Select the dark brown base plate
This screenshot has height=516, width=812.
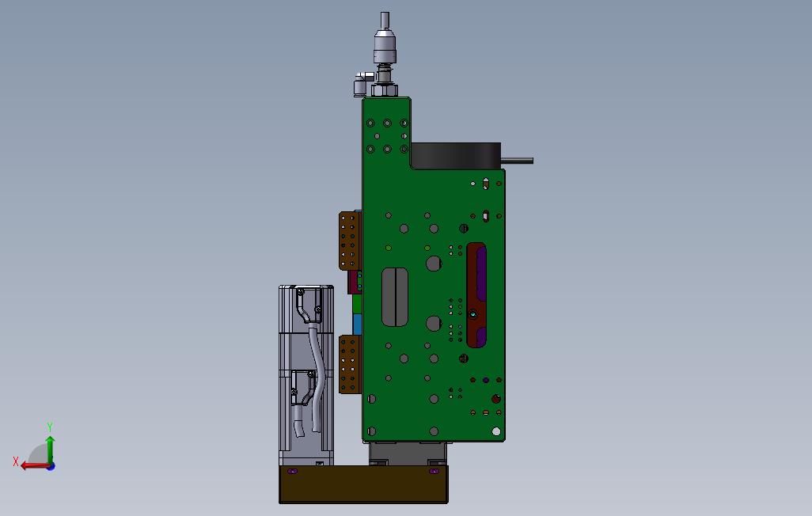pos(363,484)
